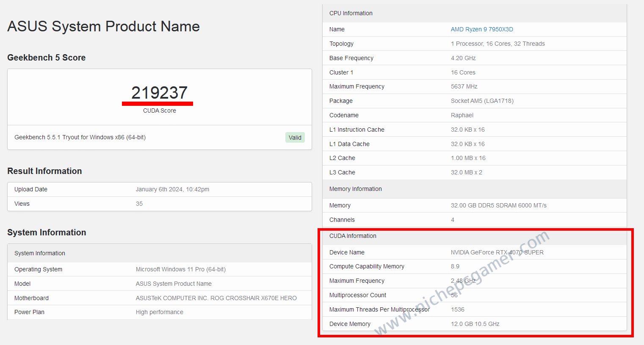Click the ASUS System Product Name heading

click(x=103, y=26)
